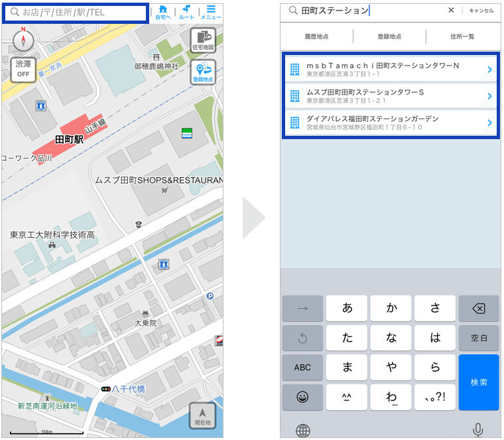Viewport: 504px width, 440px height.
Task: Tap the た key
Action: point(346,338)
